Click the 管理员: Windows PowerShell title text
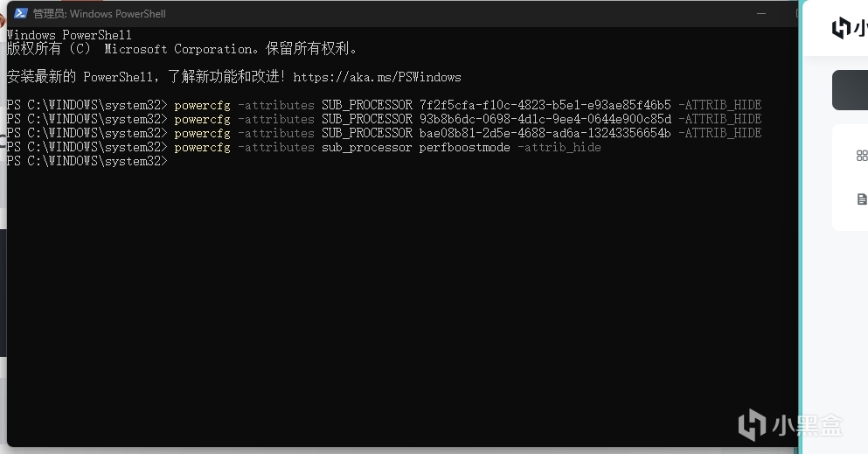Image resolution: width=868 pixels, height=454 pixels. (x=99, y=13)
